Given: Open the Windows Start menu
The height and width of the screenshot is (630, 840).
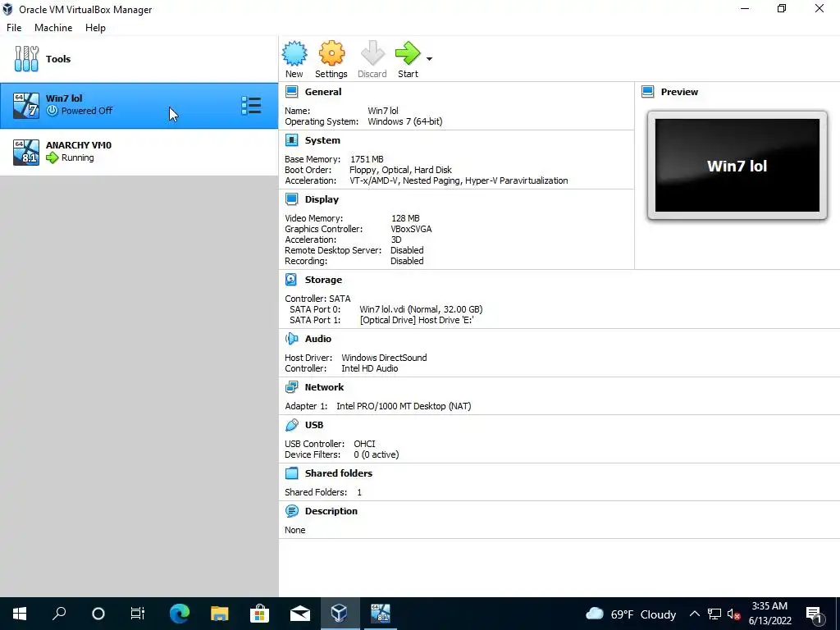Looking at the screenshot, I should 20,614.
